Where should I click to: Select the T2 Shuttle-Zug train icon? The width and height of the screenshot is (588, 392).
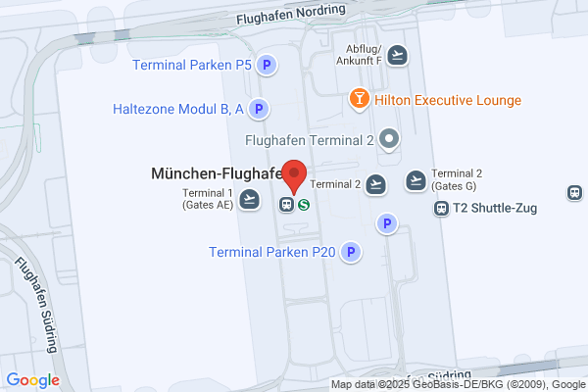click(x=441, y=208)
